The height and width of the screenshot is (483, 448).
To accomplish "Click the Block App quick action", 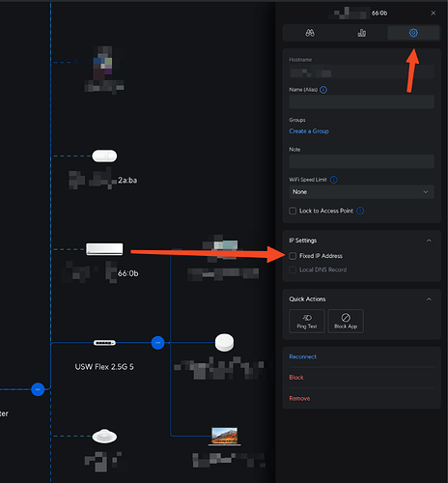I will click(x=346, y=321).
